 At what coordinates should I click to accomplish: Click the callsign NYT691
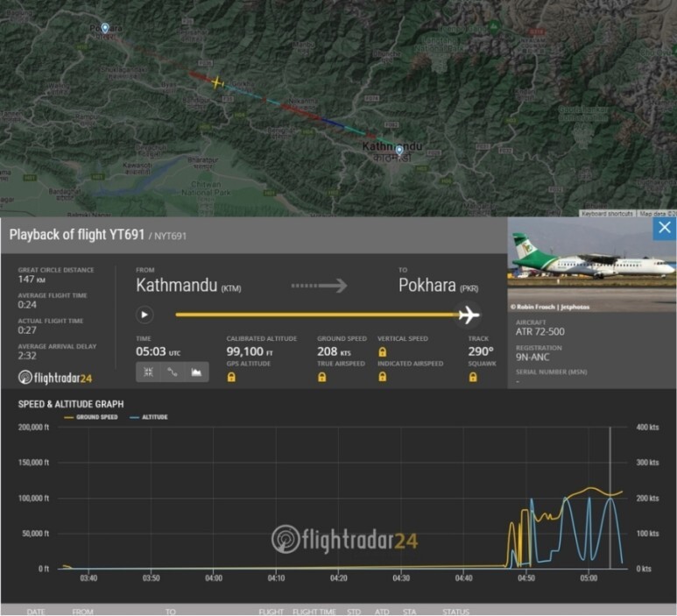click(x=170, y=237)
